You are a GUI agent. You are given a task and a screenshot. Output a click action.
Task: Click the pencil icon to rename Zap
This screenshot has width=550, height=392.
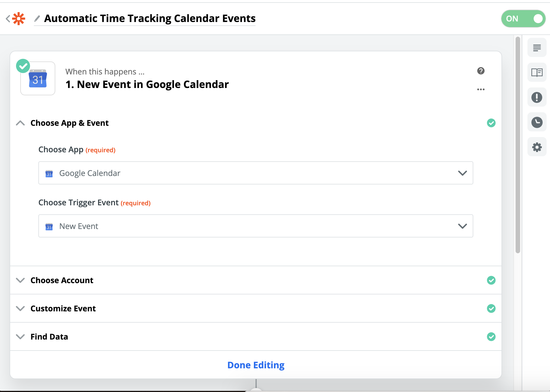point(37,19)
